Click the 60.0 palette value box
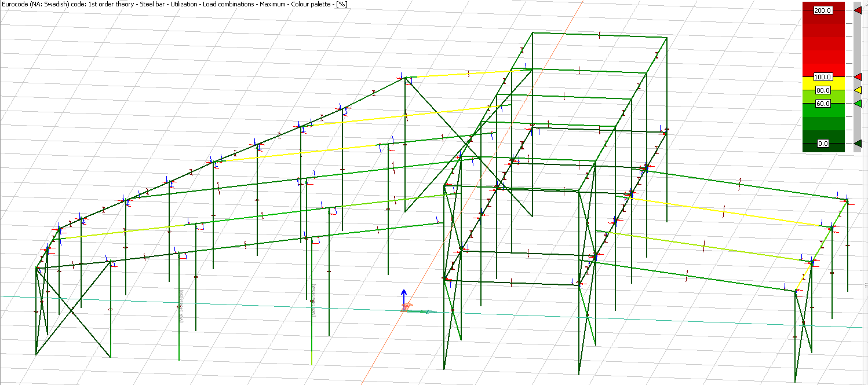Viewport: 868px width, 385px height. point(823,104)
